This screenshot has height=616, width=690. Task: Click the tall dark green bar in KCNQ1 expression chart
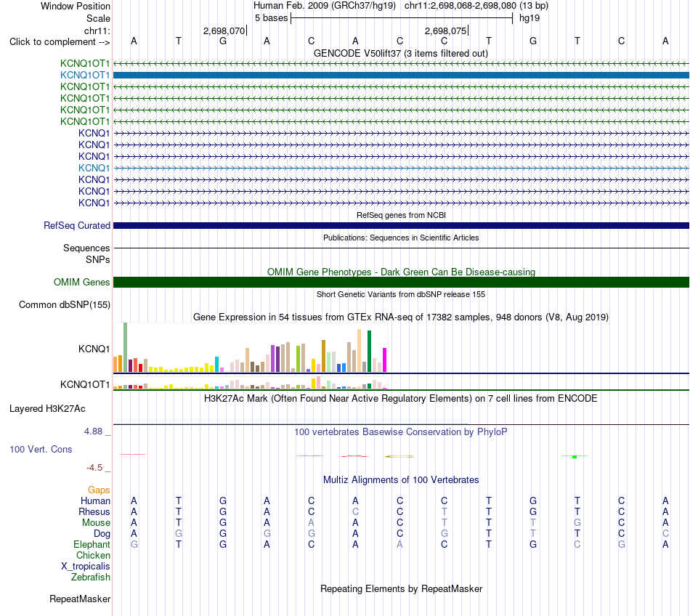[369, 352]
